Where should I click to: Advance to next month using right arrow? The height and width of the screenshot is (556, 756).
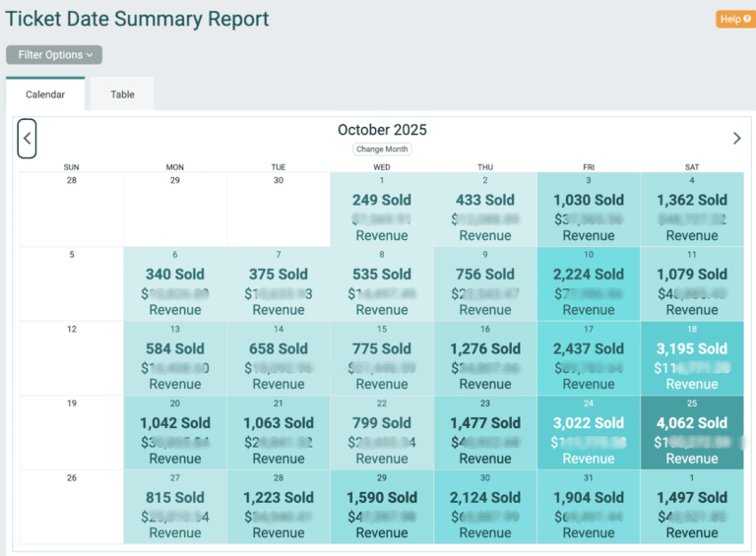[736, 138]
